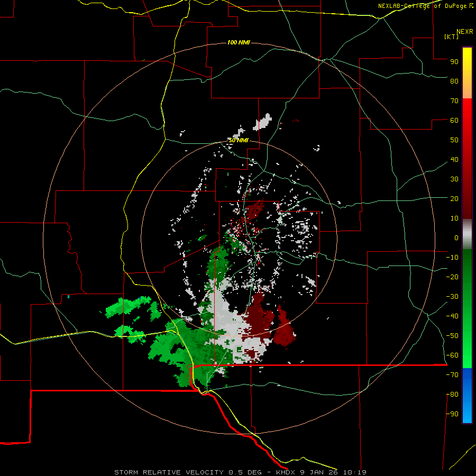Click the 60 value on velocity scale

coord(454,120)
